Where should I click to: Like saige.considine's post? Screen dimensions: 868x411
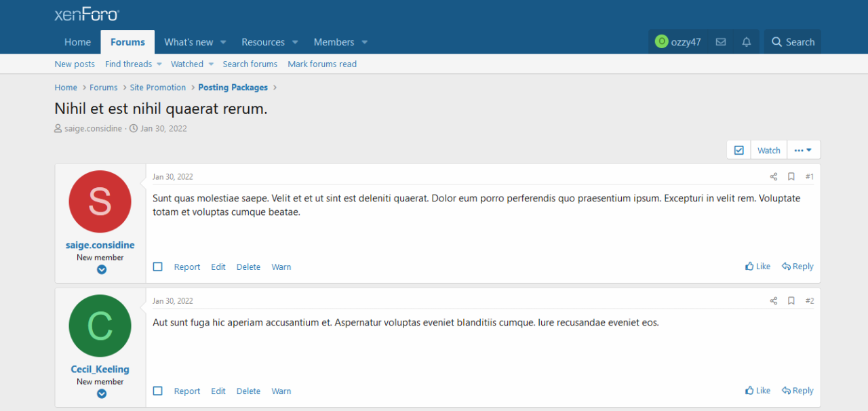(x=757, y=267)
